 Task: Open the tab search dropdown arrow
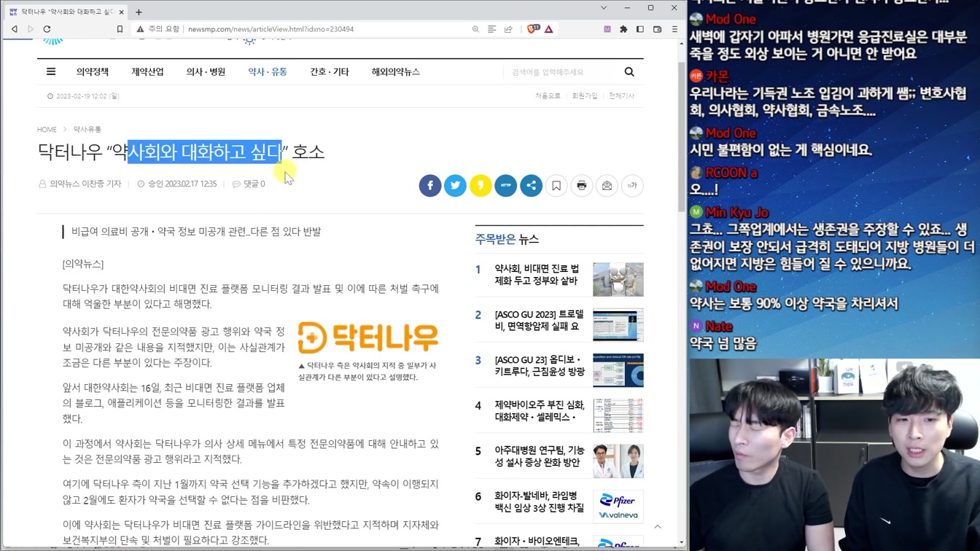[604, 8]
